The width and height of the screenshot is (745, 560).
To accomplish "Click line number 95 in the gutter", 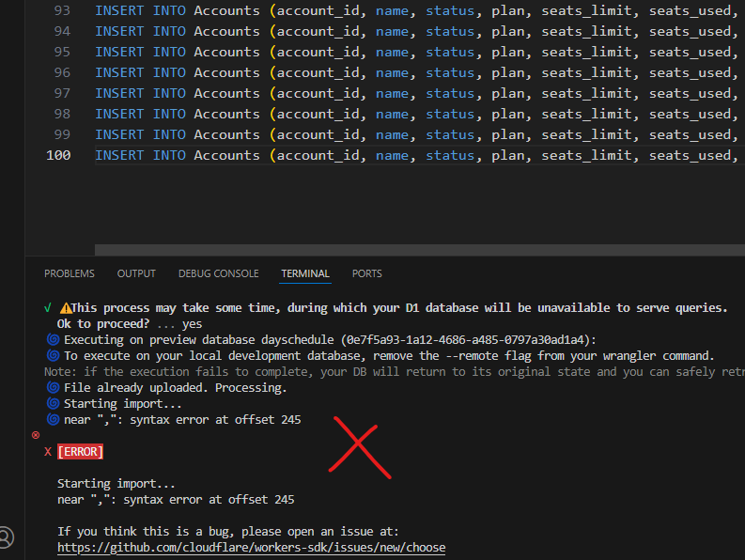I will (62, 53).
